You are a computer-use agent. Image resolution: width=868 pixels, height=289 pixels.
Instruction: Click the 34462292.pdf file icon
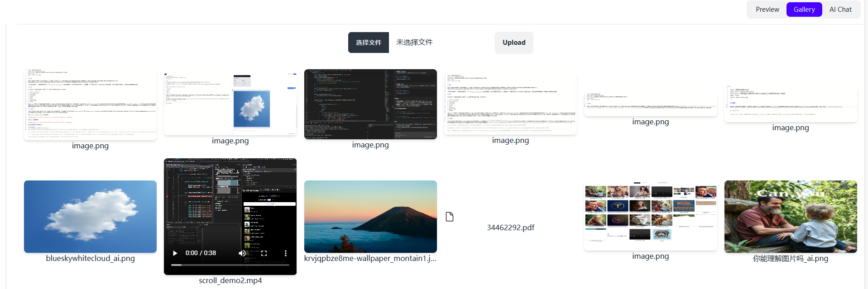click(x=450, y=217)
